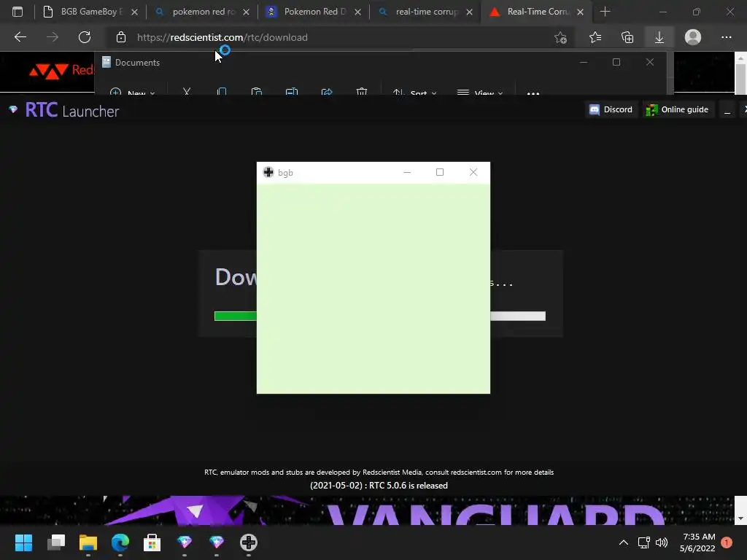Show hidden system tray icons
This screenshot has height=560, width=747.
[x=624, y=542]
